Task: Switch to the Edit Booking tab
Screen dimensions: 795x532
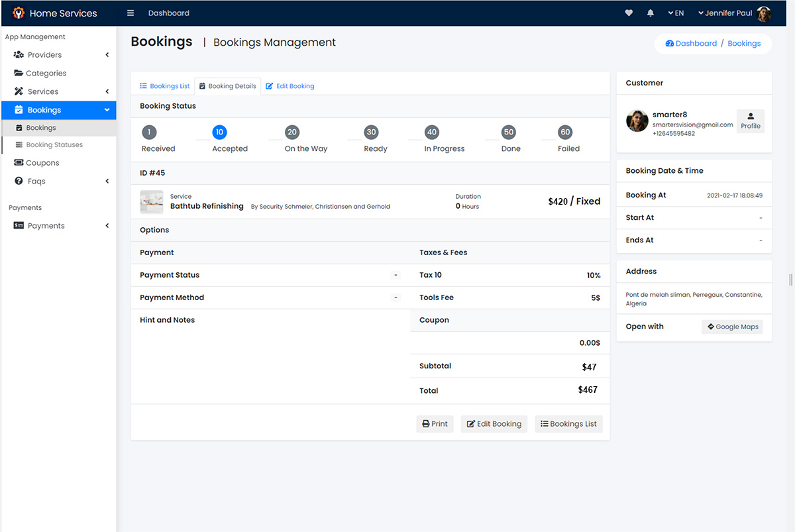Action: click(290, 86)
